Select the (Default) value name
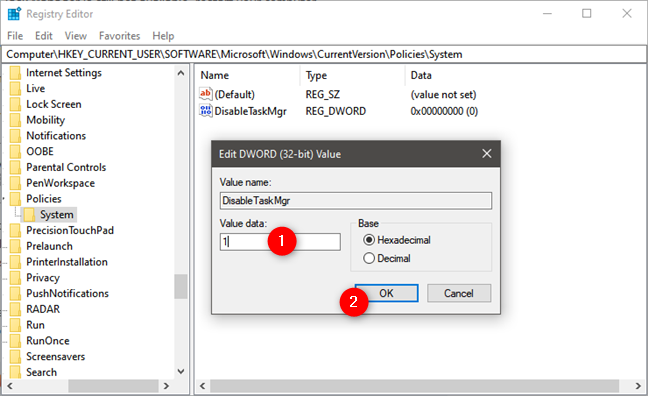This screenshot has width=648, height=396. coord(234,95)
